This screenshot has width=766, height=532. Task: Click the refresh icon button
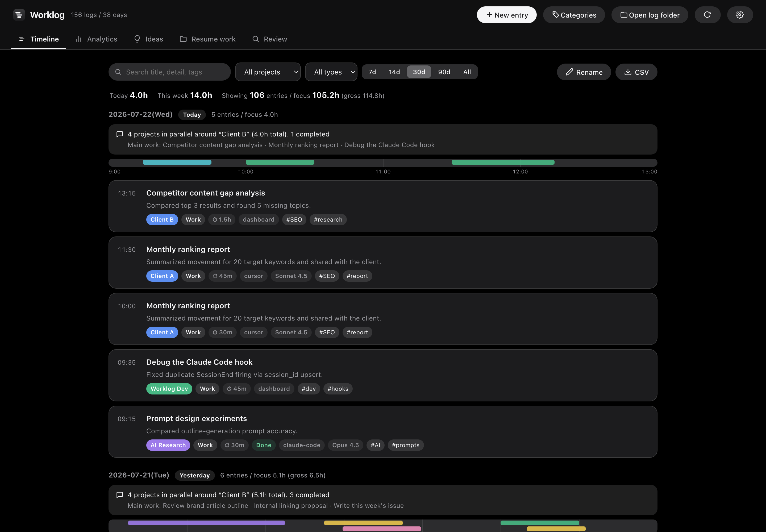(x=707, y=15)
